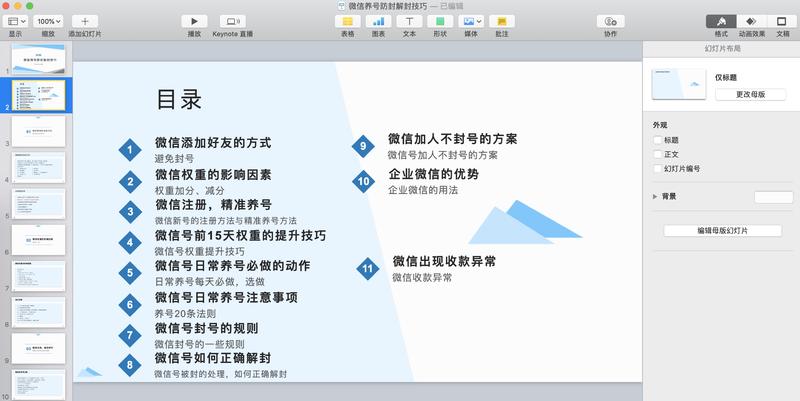Open the 100% zoom dropdown
Screen dimensions: 800x401
click(x=48, y=21)
